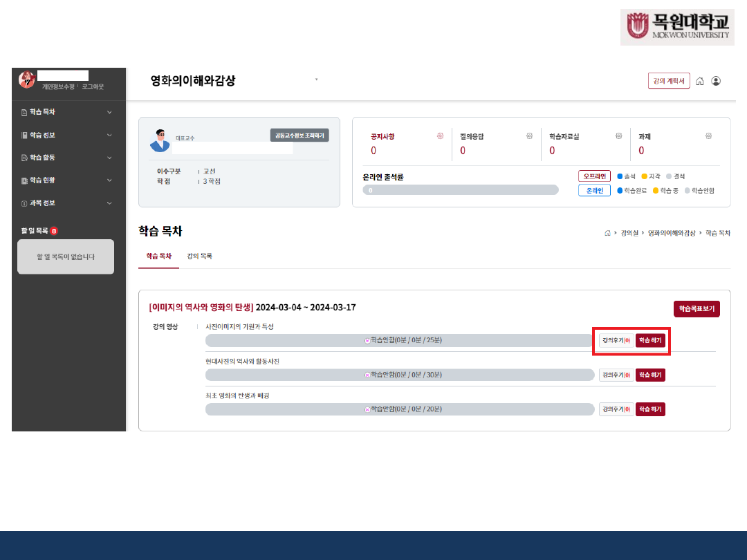Open the 강의 계획서 button
Viewport: 747px width, 560px height.
[668, 81]
